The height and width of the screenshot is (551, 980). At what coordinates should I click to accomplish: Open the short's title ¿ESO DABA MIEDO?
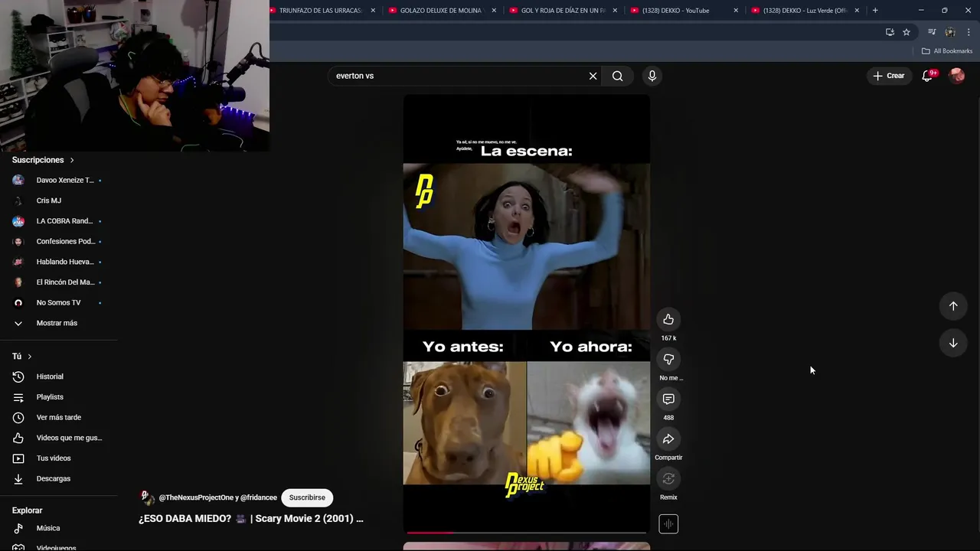(x=251, y=519)
